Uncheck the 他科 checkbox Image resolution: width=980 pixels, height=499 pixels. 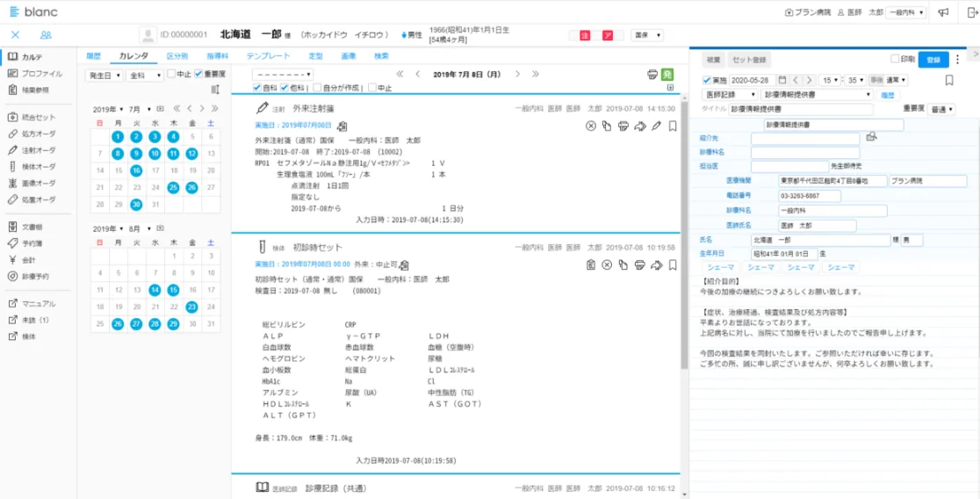coord(285,88)
